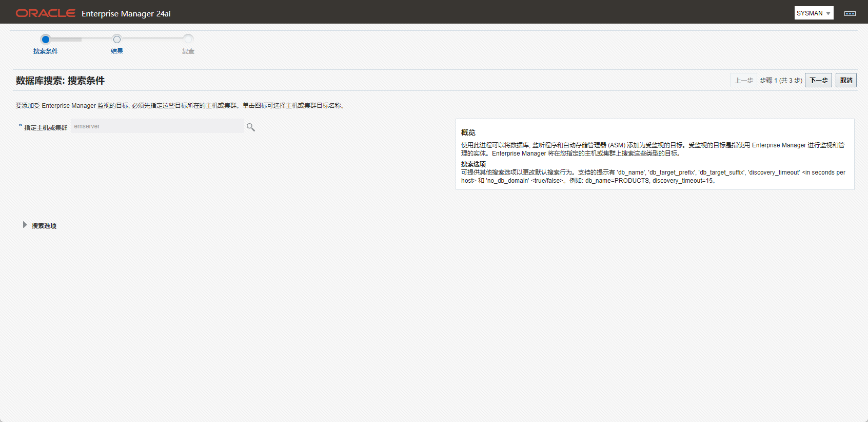The image size is (868, 422).
Task: Click the Enterprise Manager 24ai title
Action: (126, 13)
